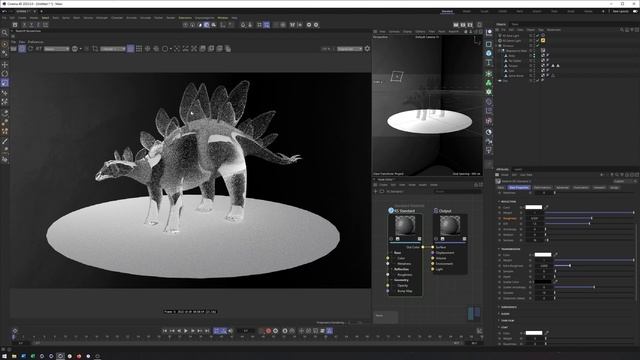
Task: Toggle the Disc object enable checkmark
Action: (538, 80)
